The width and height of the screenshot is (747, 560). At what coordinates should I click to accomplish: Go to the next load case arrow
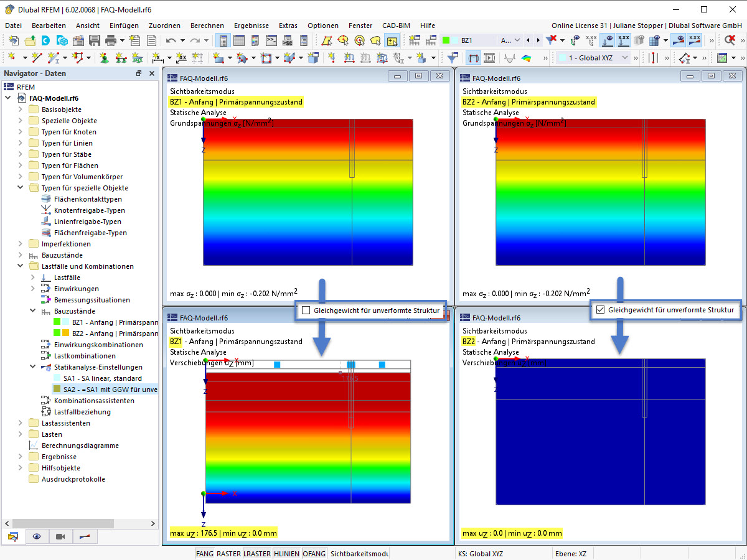tap(538, 40)
